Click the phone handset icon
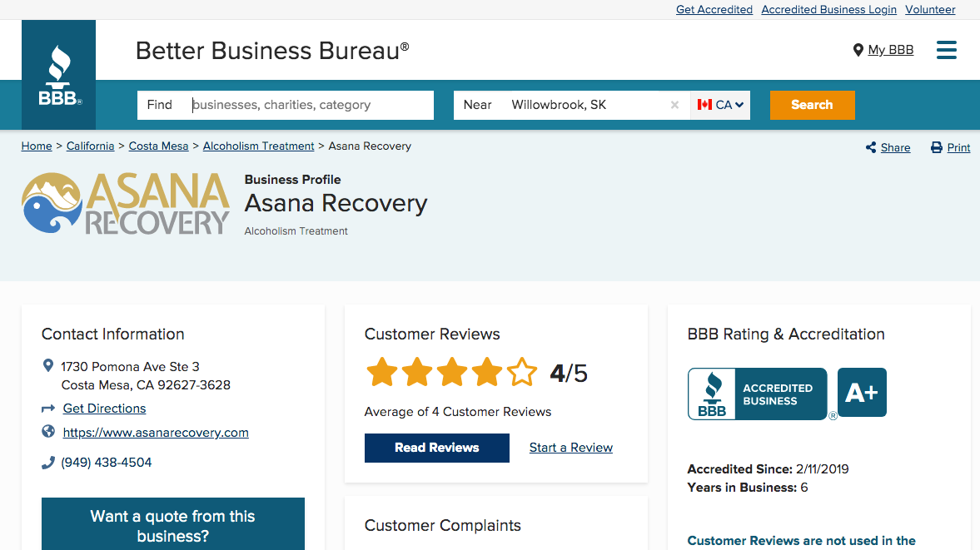 coord(48,463)
